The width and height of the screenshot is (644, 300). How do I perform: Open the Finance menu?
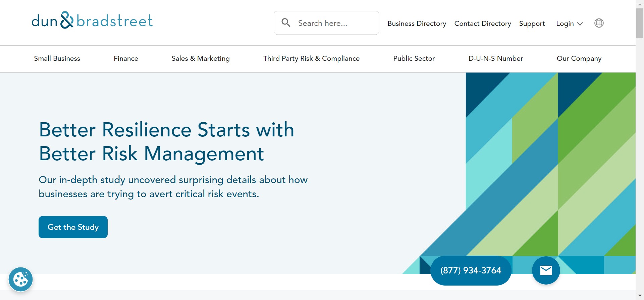pos(126,58)
